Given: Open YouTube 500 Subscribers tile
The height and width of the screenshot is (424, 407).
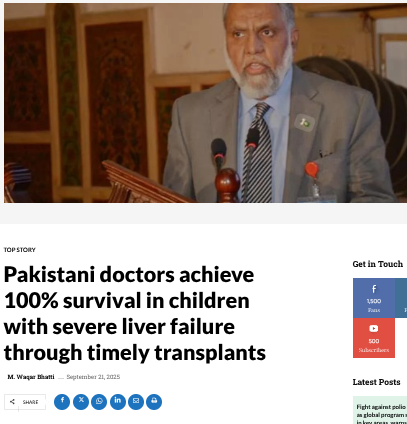Looking at the screenshot, I should 374,338.
